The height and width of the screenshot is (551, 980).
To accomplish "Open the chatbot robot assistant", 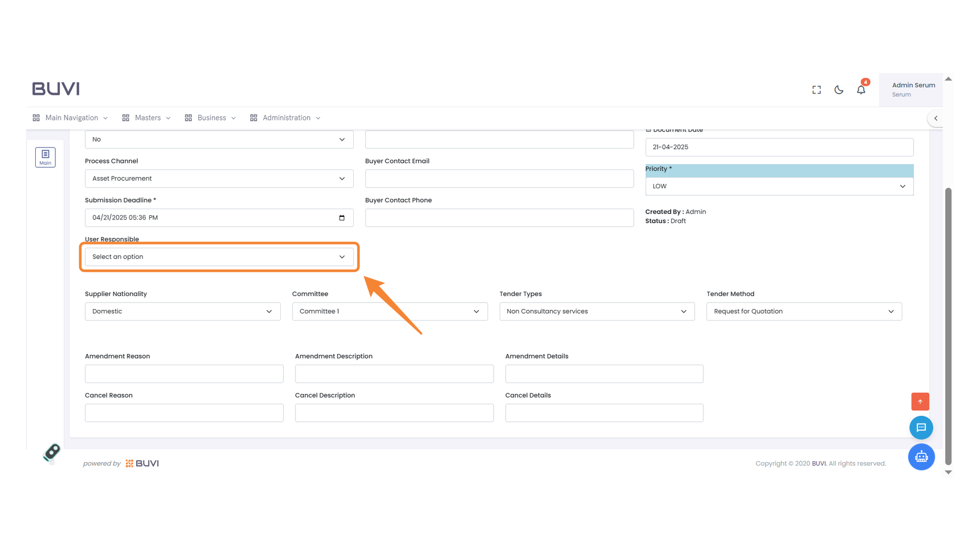I will click(921, 457).
